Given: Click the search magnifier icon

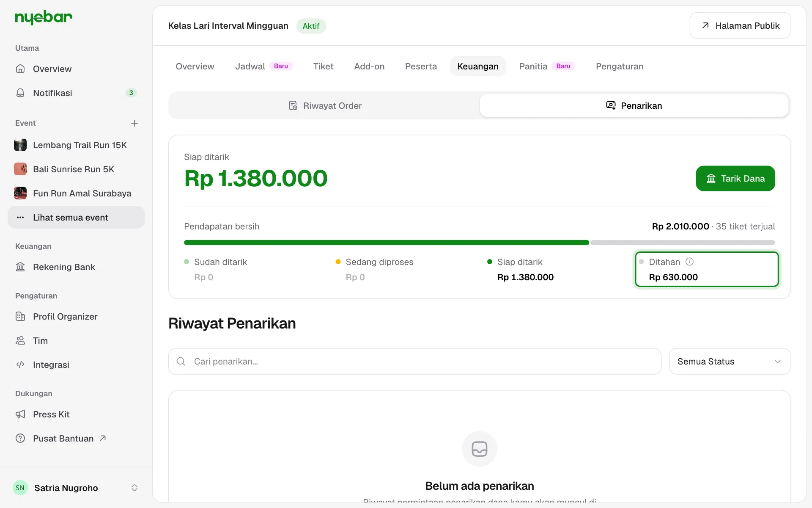Looking at the screenshot, I should tap(181, 362).
